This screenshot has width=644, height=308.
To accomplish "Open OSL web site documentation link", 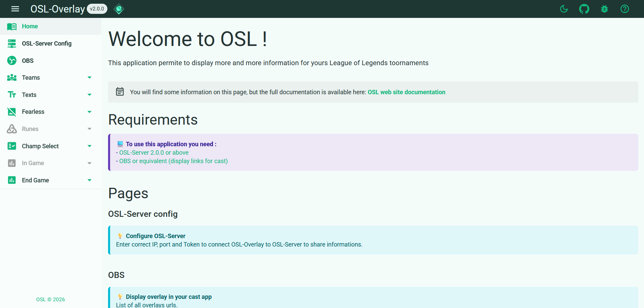I will point(406,92).
